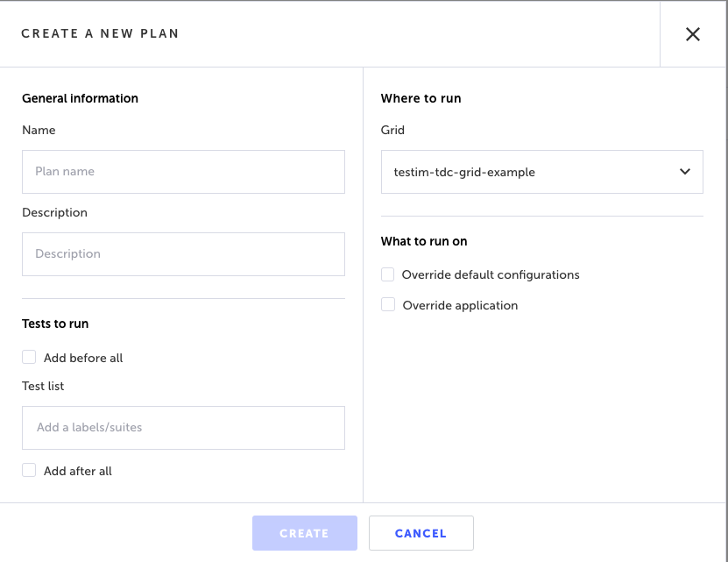Viewport: 728px width, 562px height.
Task: Close the Create a New Plan dialog
Action: (x=693, y=34)
